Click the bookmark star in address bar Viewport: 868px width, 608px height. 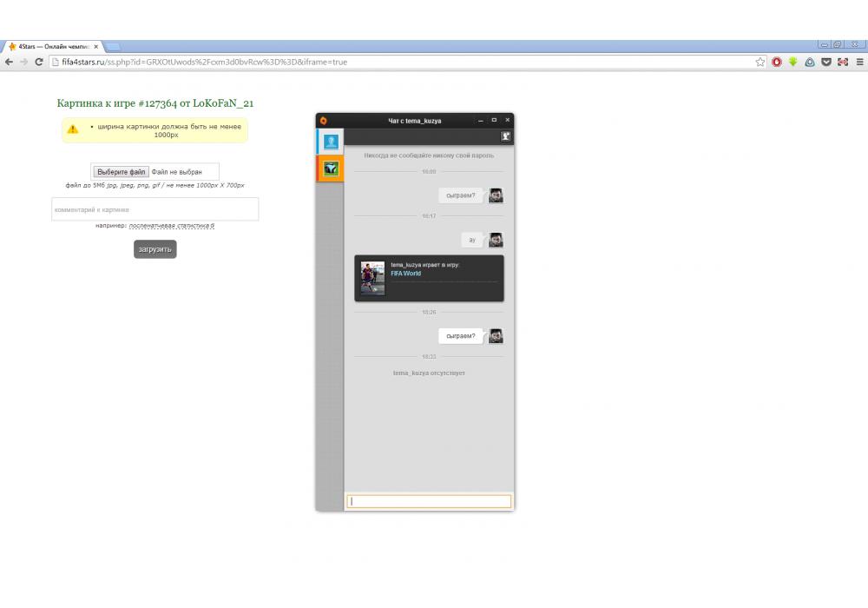pyautogui.click(x=760, y=62)
